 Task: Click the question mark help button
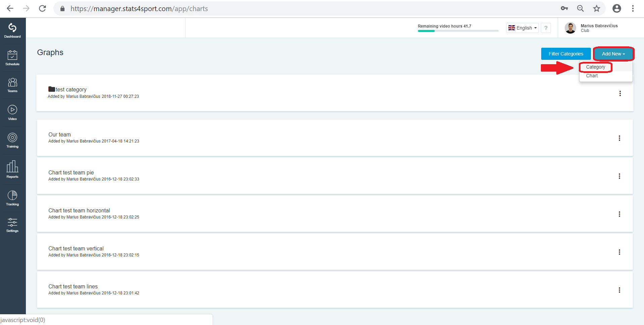point(546,28)
